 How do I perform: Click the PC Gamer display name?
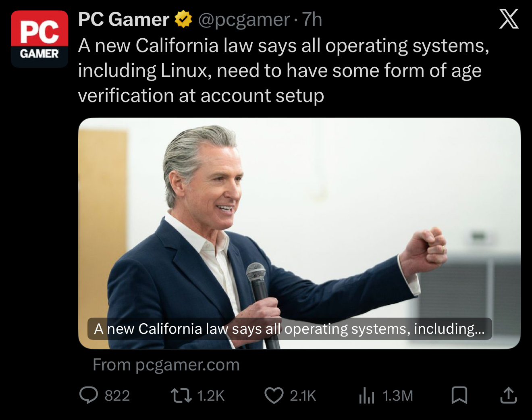(124, 19)
